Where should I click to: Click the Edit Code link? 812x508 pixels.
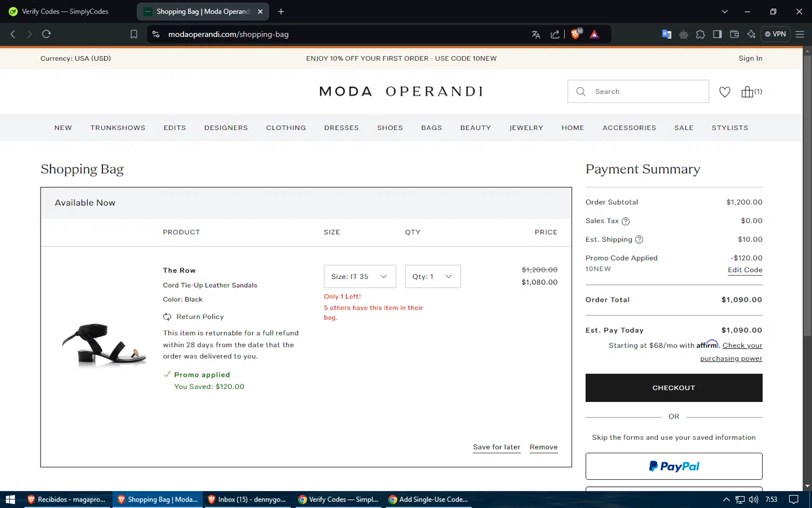click(745, 270)
